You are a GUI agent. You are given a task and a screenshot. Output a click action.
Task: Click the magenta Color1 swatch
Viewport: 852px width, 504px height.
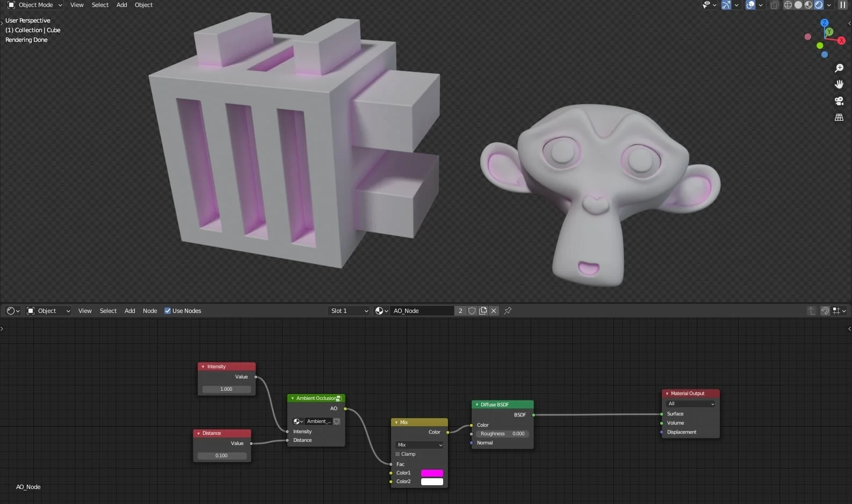[x=432, y=473]
